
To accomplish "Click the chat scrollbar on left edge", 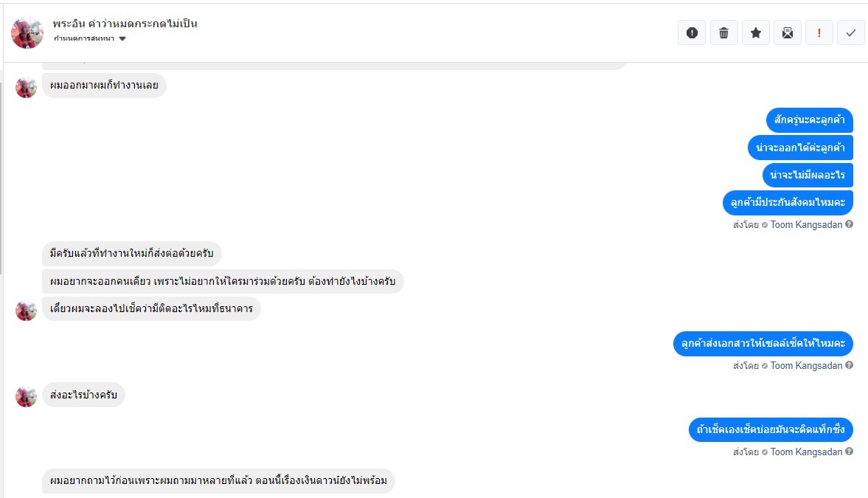I will [x=1, y=177].
